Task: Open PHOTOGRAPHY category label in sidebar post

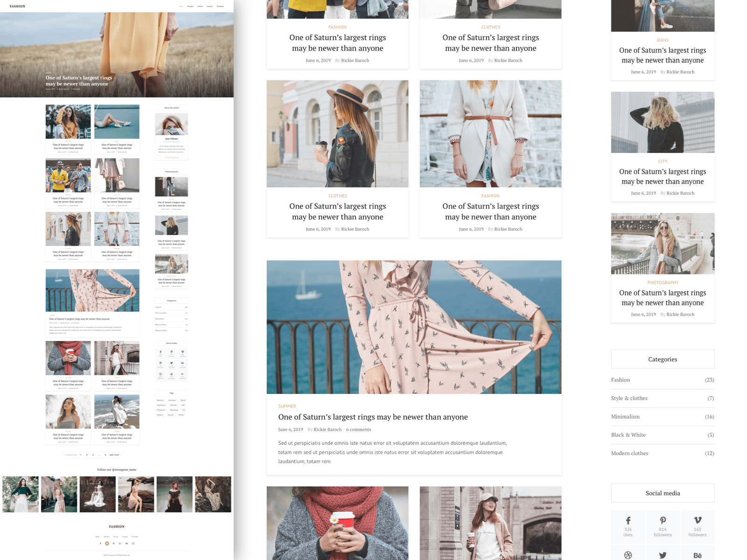Action: (x=663, y=282)
